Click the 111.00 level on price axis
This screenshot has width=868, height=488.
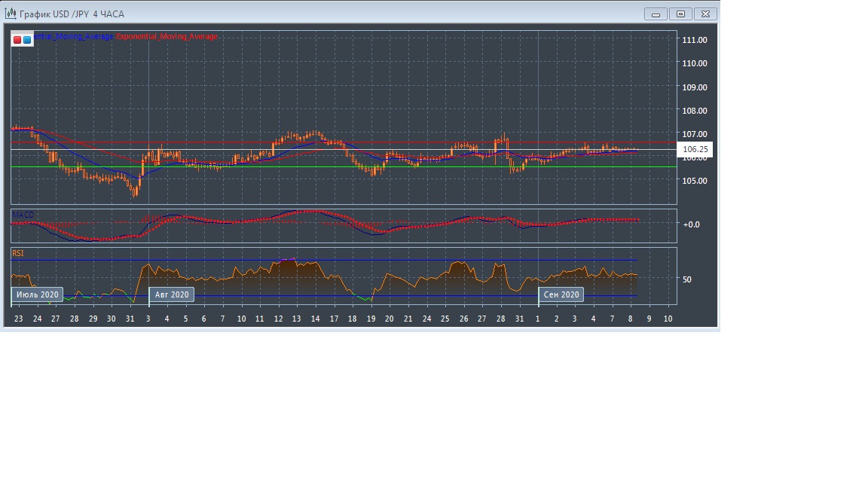[694, 40]
